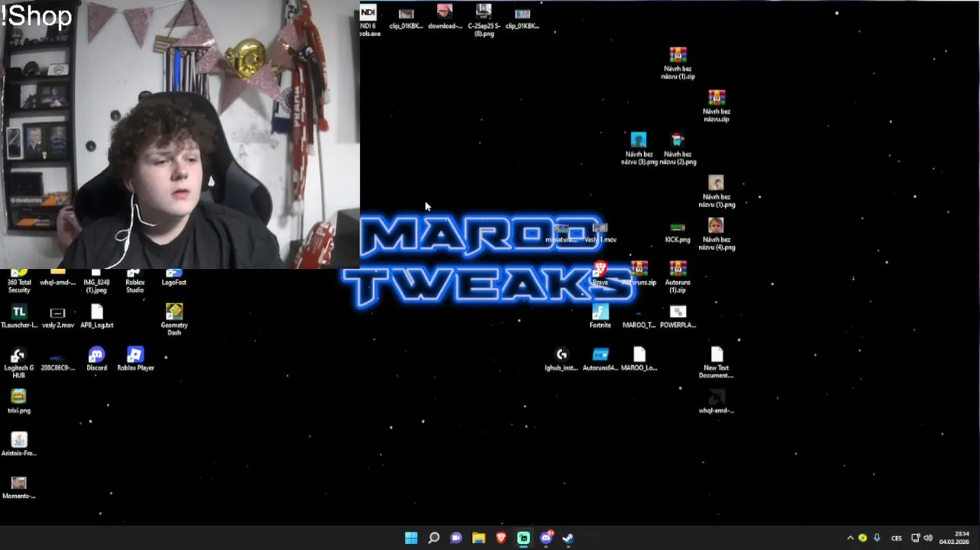Select the POWERPLA... desktop file

pyautogui.click(x=678, y=316)
